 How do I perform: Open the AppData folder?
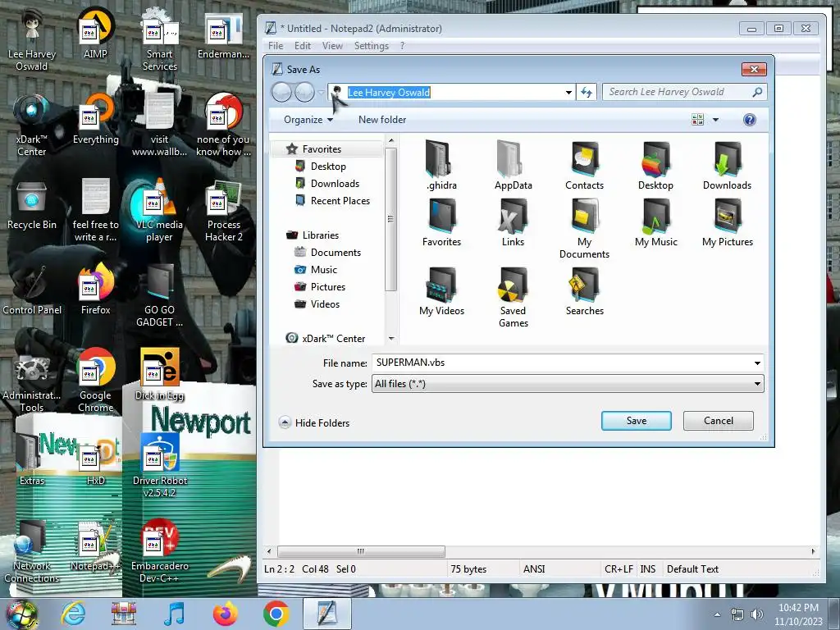[513, 164]
